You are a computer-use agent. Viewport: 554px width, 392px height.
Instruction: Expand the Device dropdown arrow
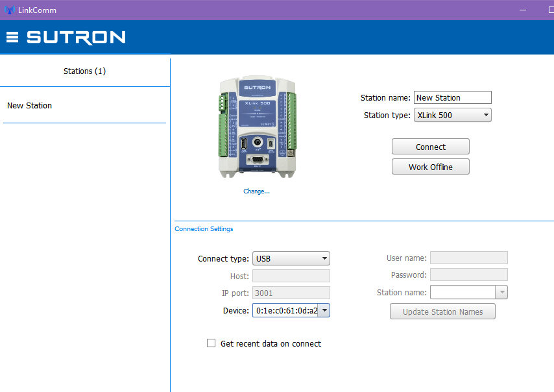[324, 310]
